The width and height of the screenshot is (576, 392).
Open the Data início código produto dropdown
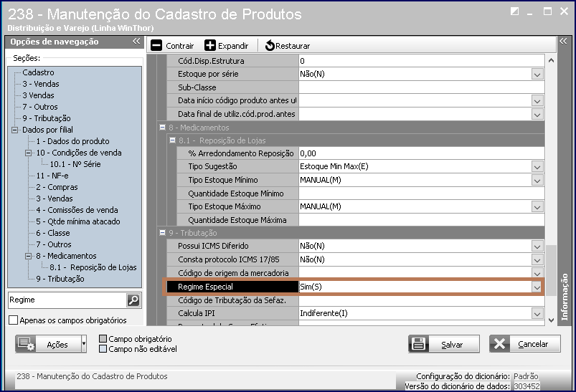[x=537, y=101]
